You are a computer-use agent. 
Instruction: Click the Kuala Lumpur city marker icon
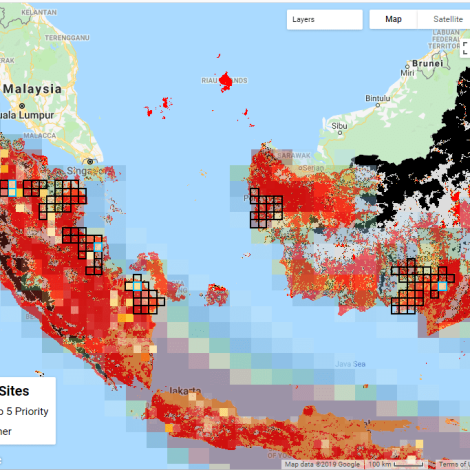[x=22, y=106]
